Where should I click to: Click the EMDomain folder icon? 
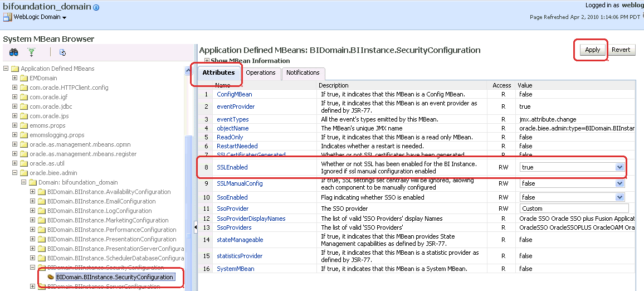[24, 78]
